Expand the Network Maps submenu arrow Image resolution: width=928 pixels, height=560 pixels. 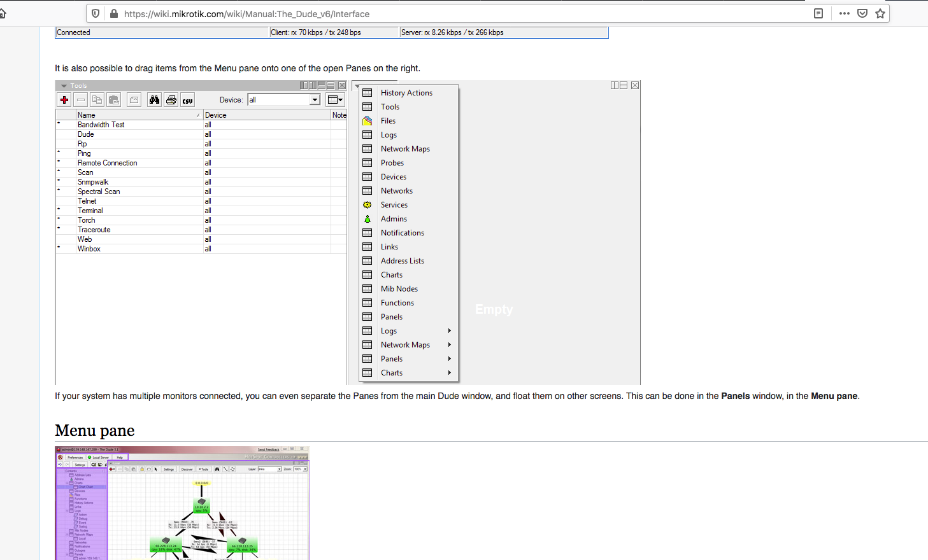click(x=450, y=345)
